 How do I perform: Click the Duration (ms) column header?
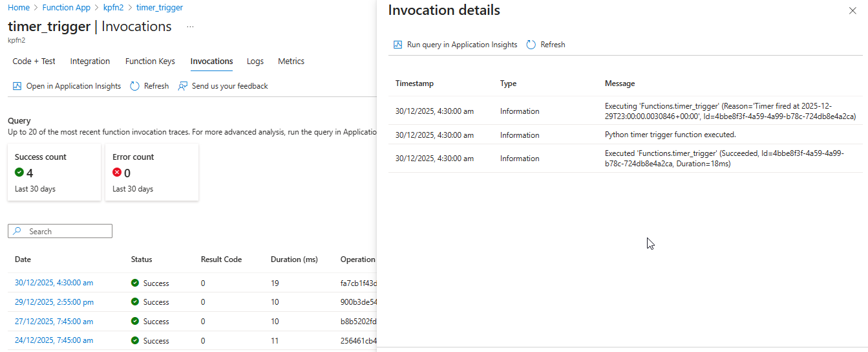[294, 259]
